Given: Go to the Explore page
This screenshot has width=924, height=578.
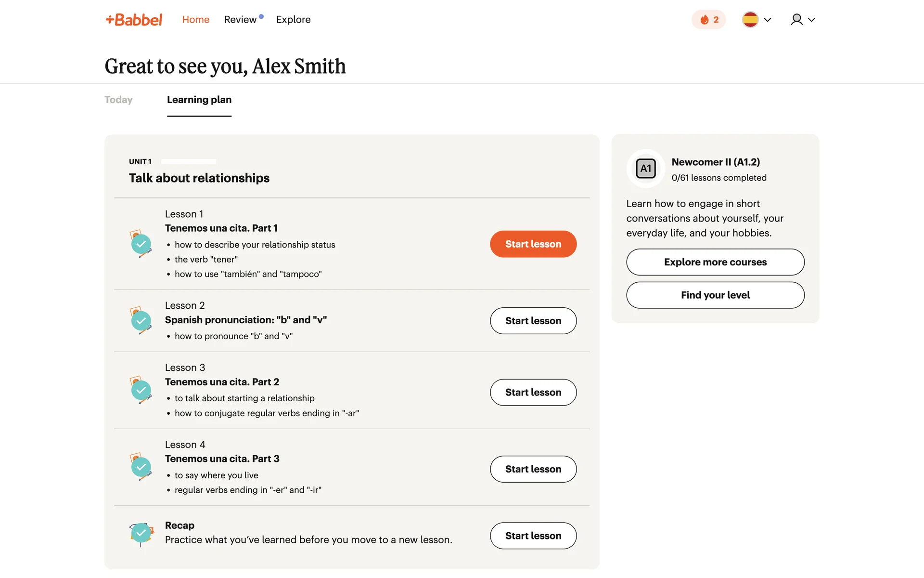Looking at the screenshot, I should tap(293, 20).
